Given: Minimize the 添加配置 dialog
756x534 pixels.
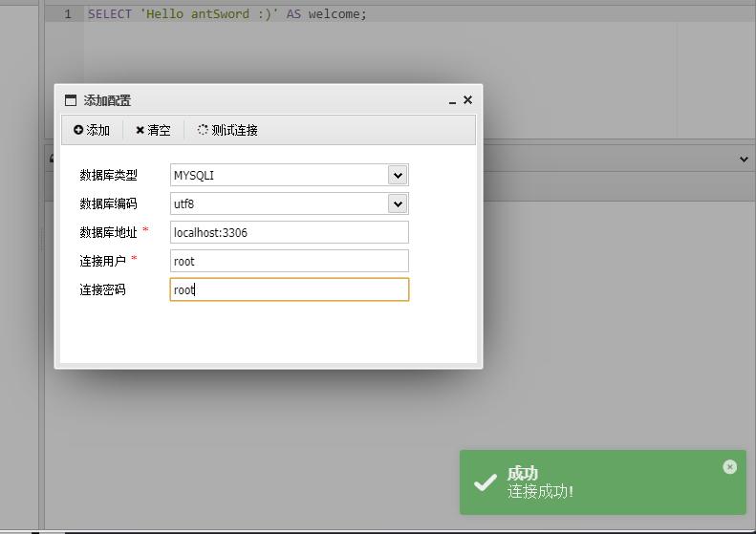Looking at the screenshot, I should [452, 100].
